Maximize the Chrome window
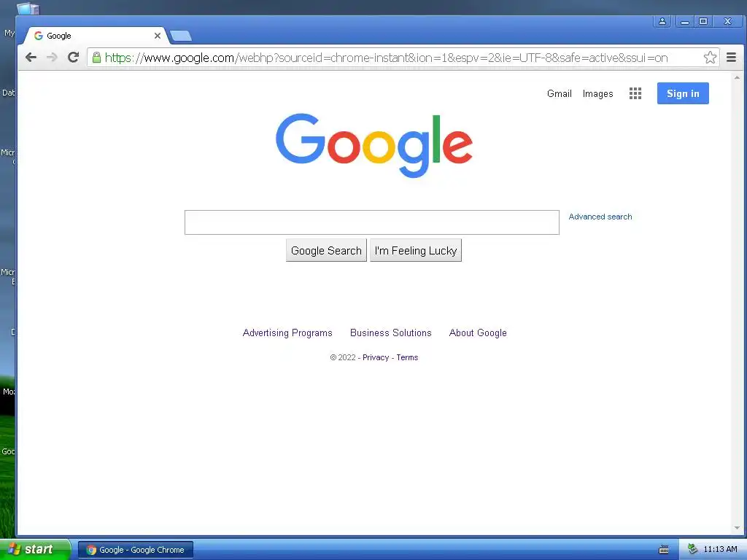Image resolution: width=747 pixels, height=560 pixels. click(703, 21)
